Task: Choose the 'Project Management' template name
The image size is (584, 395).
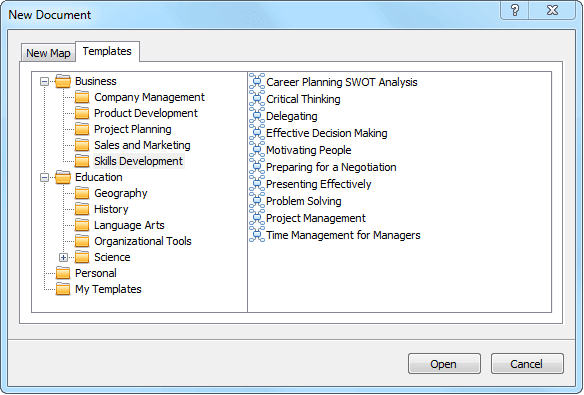Action: point(316,218)
